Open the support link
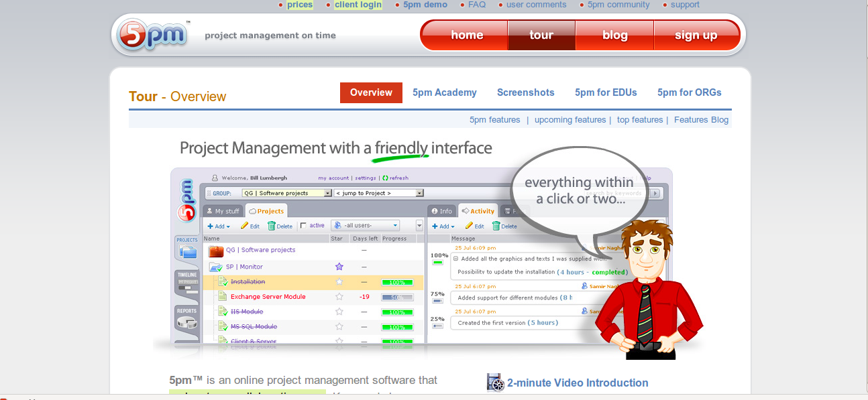 [685, 5]
